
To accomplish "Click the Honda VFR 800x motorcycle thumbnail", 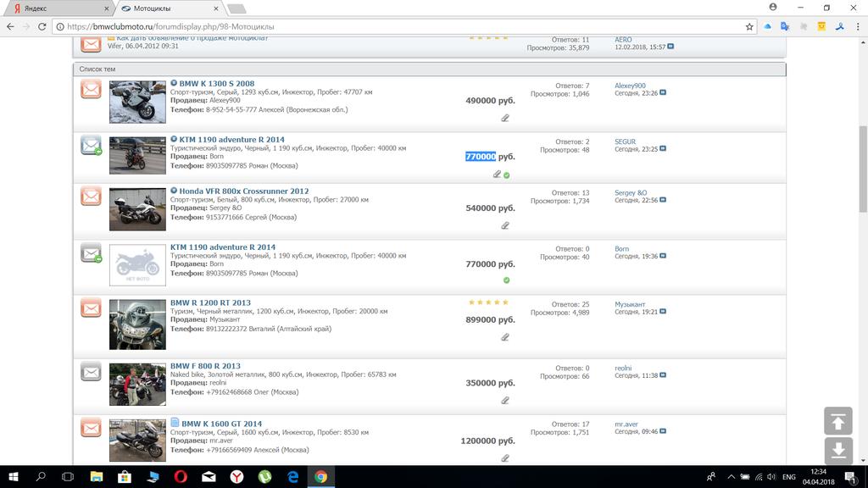I will click(137, 209).
